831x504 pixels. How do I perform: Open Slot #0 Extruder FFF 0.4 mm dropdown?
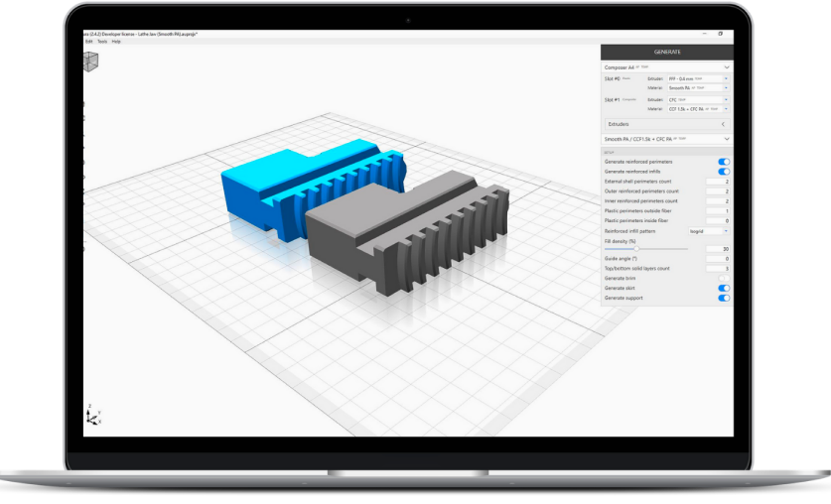pyautogui.click(x=698, y=78)
